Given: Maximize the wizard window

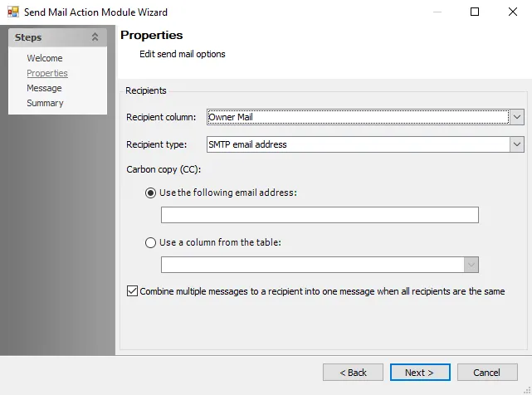Looking at the screenshot, I should click(x=475, y=12).
